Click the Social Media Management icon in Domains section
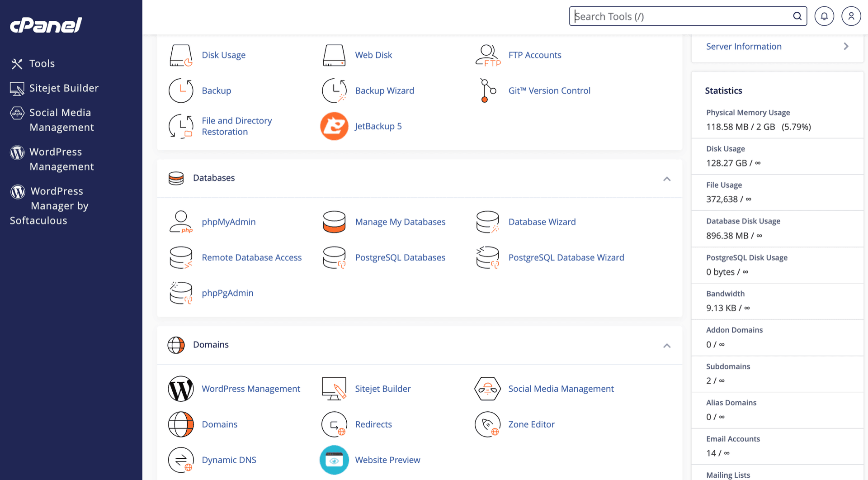Screen dimensions: 868x480 (488, 389)
